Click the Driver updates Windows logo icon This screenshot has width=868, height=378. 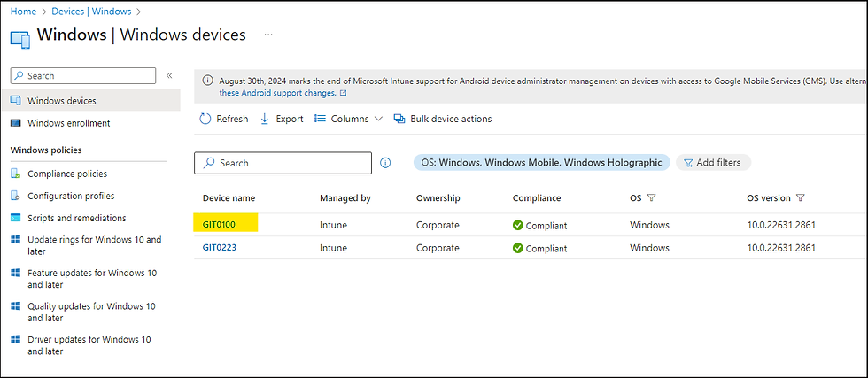point(16,339)
